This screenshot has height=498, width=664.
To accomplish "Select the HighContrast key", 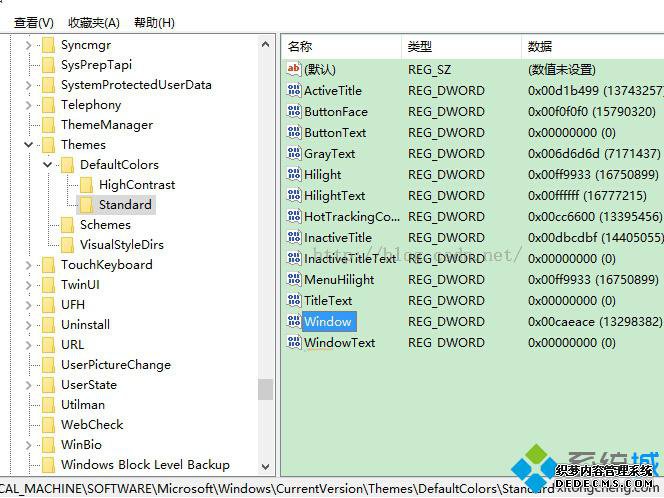I will pyautogui.click(x=137, y=185).
